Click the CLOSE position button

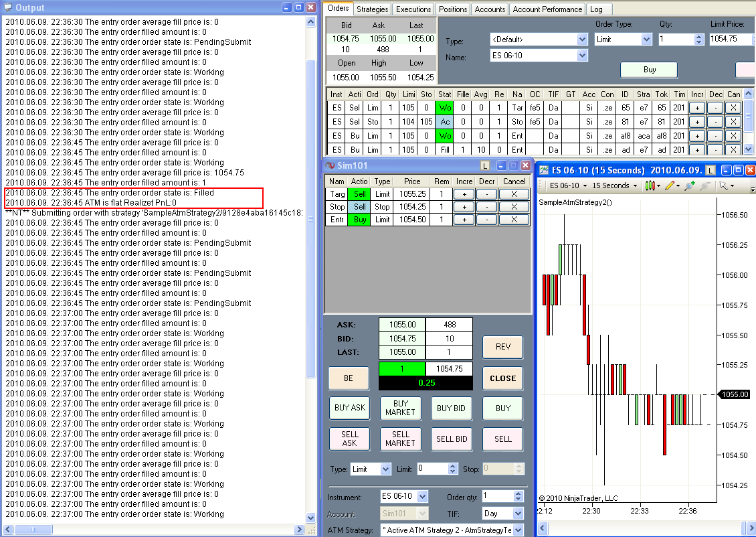[x=503, y=378]
